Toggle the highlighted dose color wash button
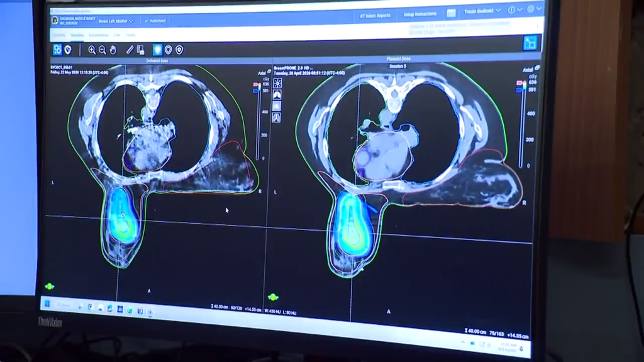The height and width of the screenshot is (362, 644). click(157, 50)
